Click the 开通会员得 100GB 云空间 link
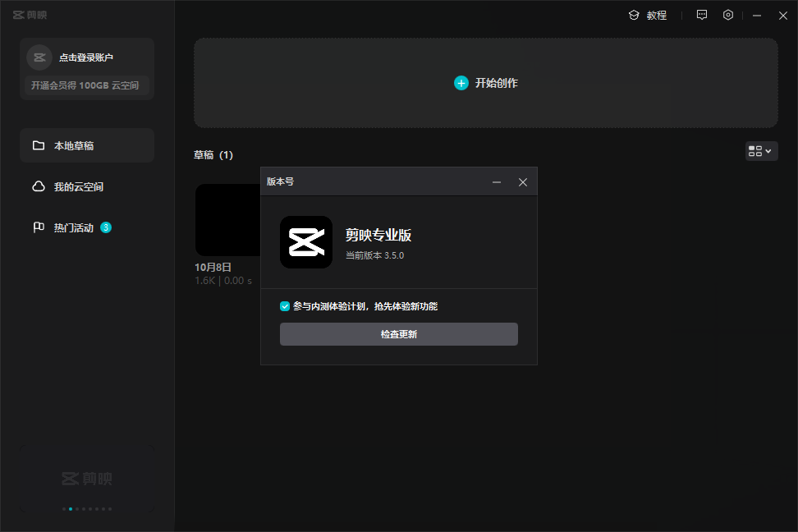This screenshot has width=798, height=532. pyautogui.click(x=85, y=85)
